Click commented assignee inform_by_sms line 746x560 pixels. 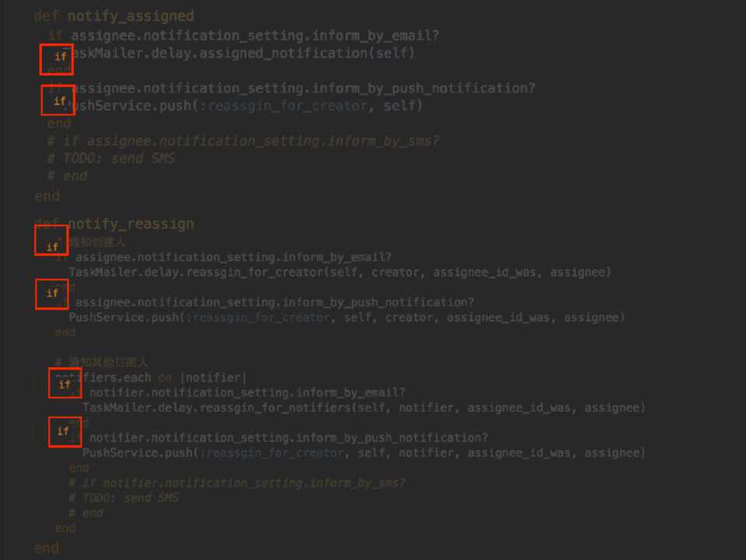[x=243, y=142]
